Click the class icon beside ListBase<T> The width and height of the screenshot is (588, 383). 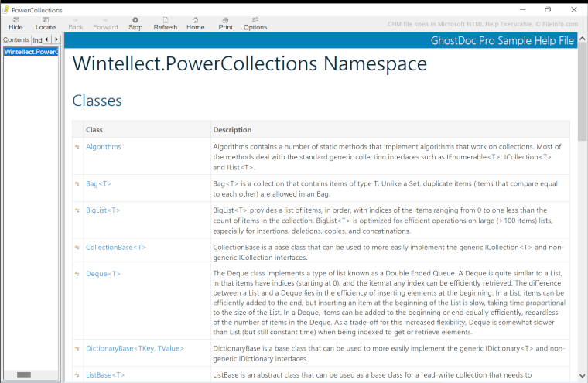pos(77,375)
